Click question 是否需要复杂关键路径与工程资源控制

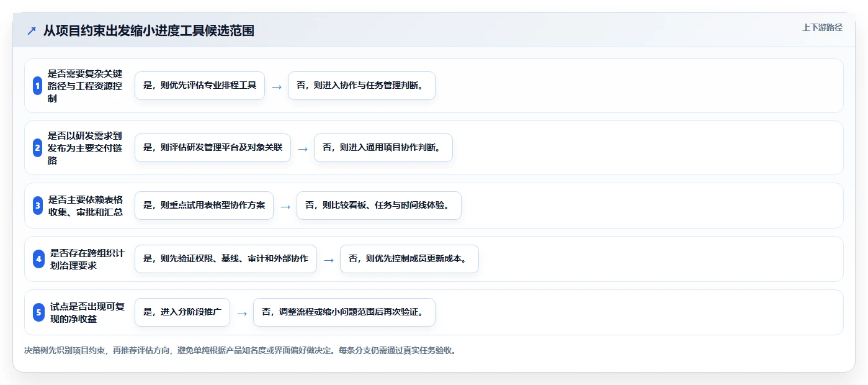point(85,86)
